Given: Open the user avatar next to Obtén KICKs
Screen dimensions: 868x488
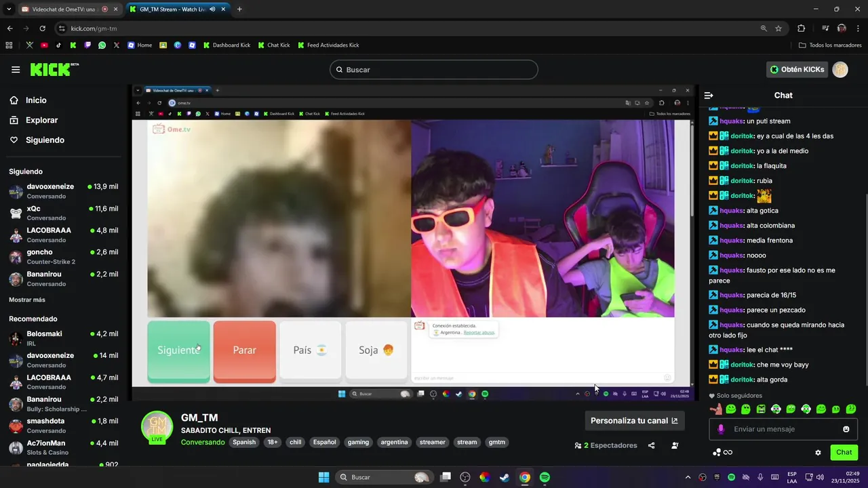Looking at the screenshot, I should [840, 69].
